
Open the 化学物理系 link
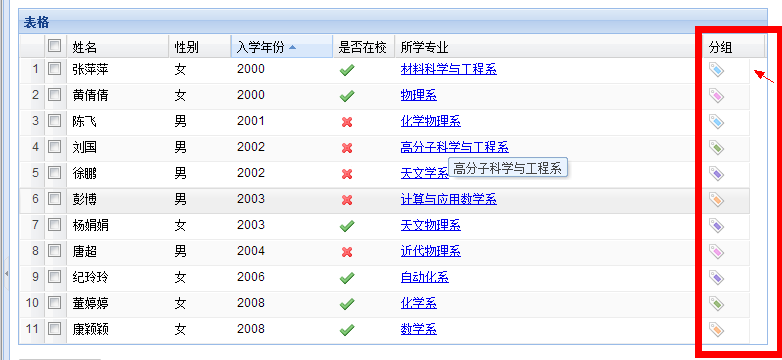point(431,121)
